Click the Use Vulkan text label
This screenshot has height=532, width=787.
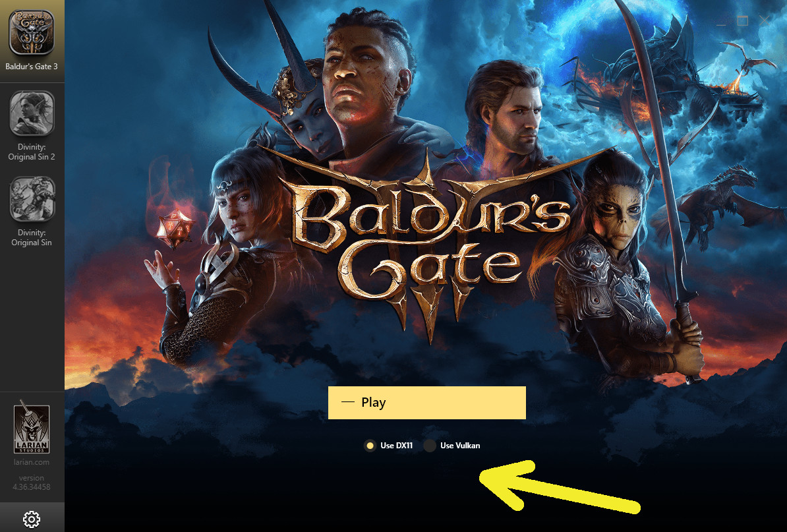click(x=460, y=445)
